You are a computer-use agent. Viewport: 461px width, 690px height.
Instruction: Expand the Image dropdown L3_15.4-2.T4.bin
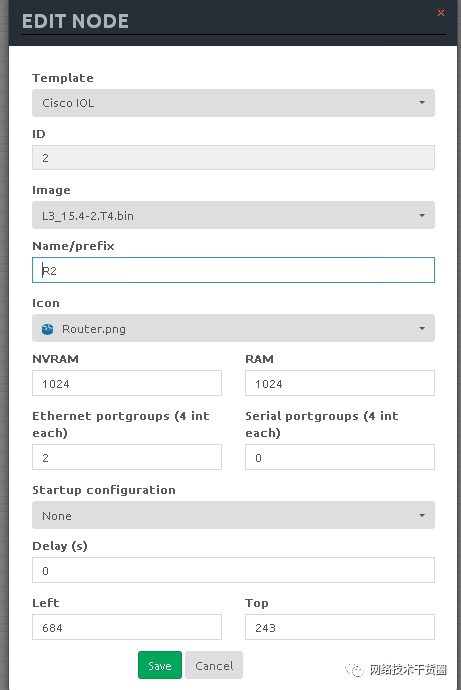click(x=233, y=215)
